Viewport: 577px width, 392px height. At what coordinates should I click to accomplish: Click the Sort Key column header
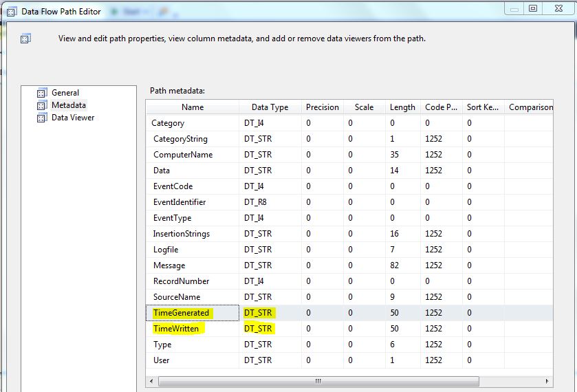tap(483, 107)
